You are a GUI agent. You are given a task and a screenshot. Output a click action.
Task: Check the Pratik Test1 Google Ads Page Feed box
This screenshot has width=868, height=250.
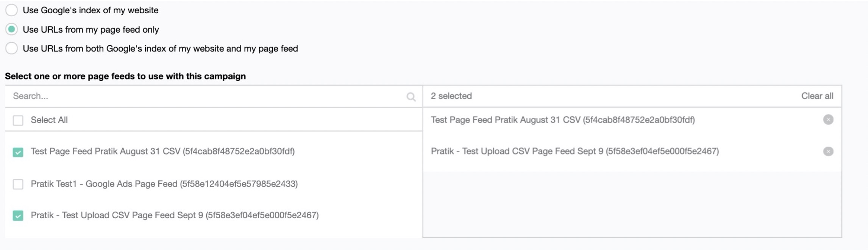pyautogui.click(x=18, y=184)
